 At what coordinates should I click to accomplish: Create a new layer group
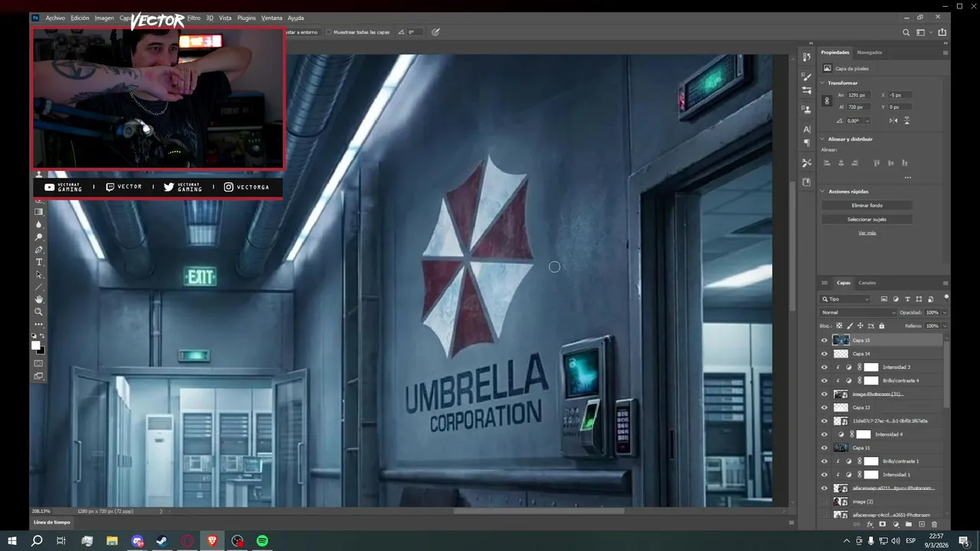pos(909,524)
